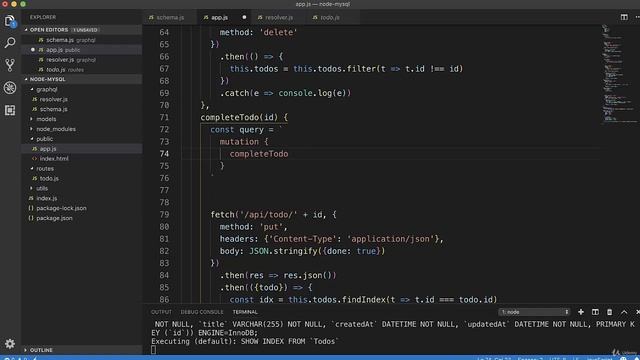Click 'JSON.stringify' on line 82
Viewport: 640px width, 360px height.
click(x=283, y=251)
